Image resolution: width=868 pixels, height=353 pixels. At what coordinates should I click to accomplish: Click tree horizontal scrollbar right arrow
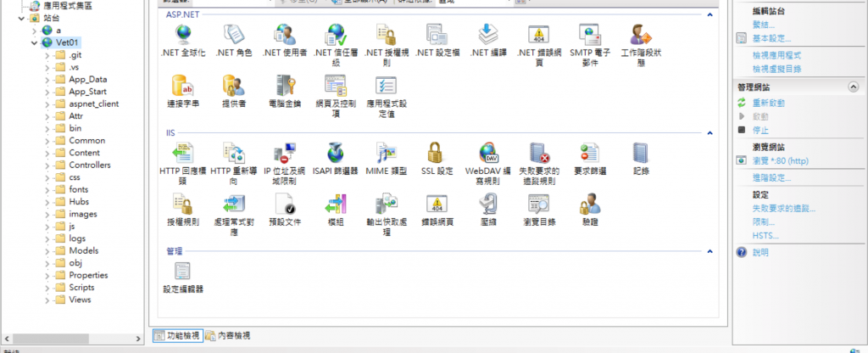click(x=138, y=338)
